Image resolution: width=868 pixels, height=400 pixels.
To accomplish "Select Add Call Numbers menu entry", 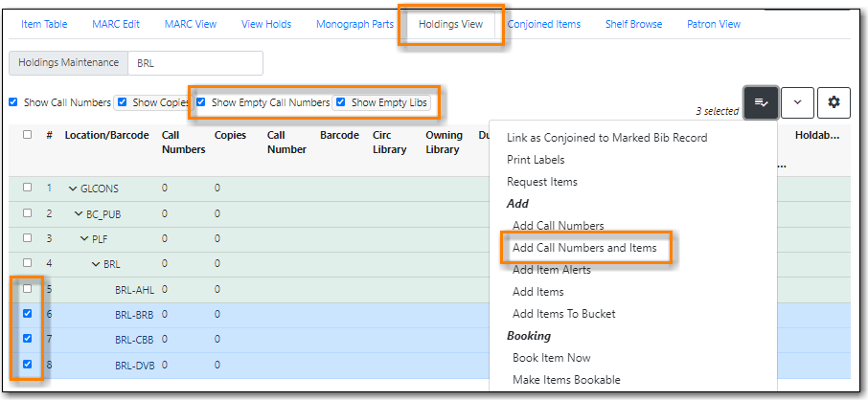I will tap(558, 226).
